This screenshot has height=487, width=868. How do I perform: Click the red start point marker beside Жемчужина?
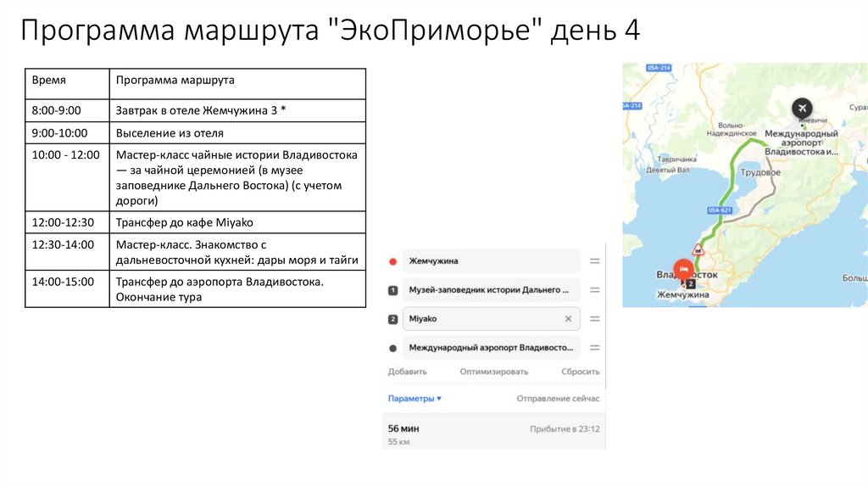392,261
